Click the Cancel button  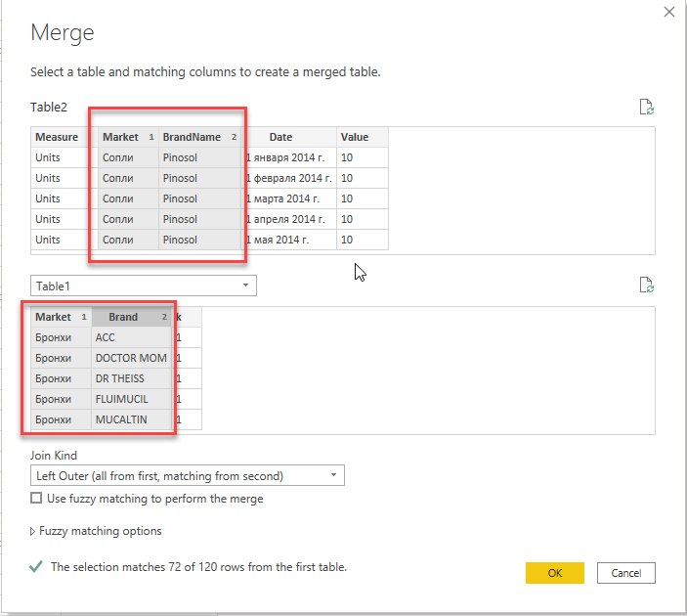tap(626, 573)
